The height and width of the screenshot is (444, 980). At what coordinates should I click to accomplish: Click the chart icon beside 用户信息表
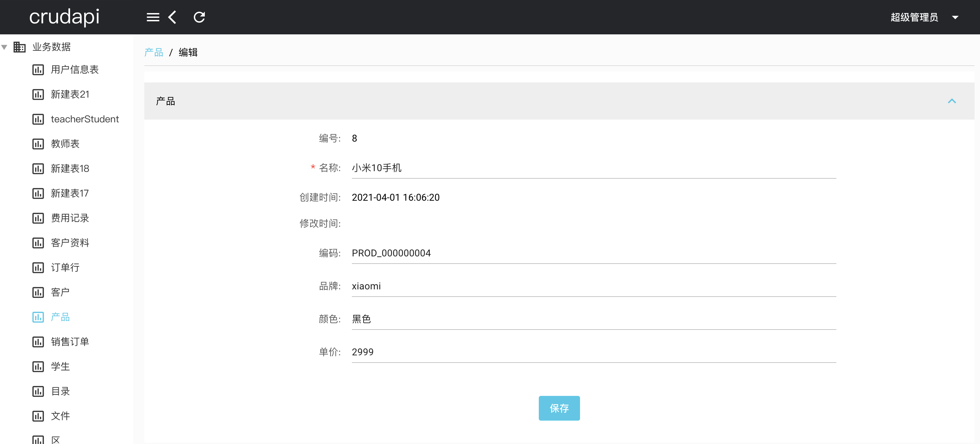(38, 70)
